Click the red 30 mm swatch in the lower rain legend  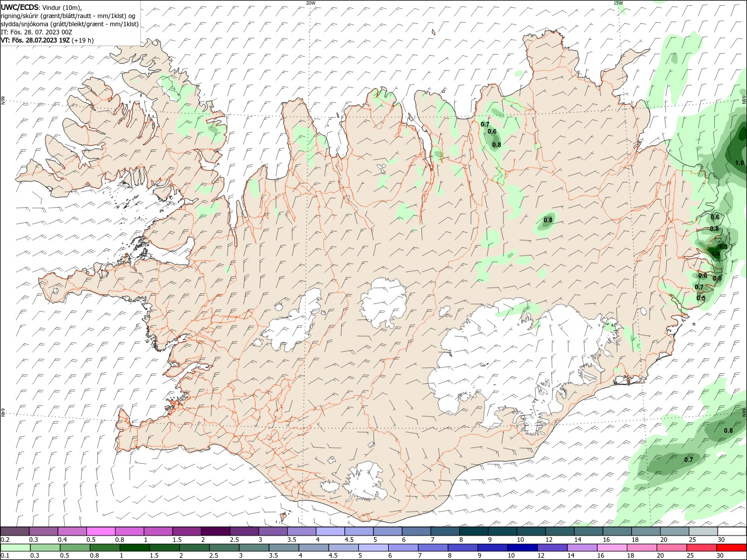point(731,548)
